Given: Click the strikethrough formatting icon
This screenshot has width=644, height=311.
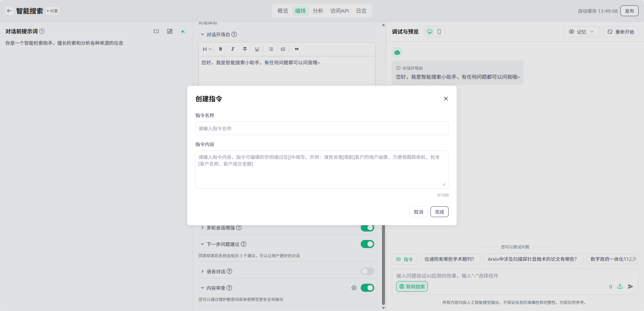Looking at the screenshot, I should point(245,49).
